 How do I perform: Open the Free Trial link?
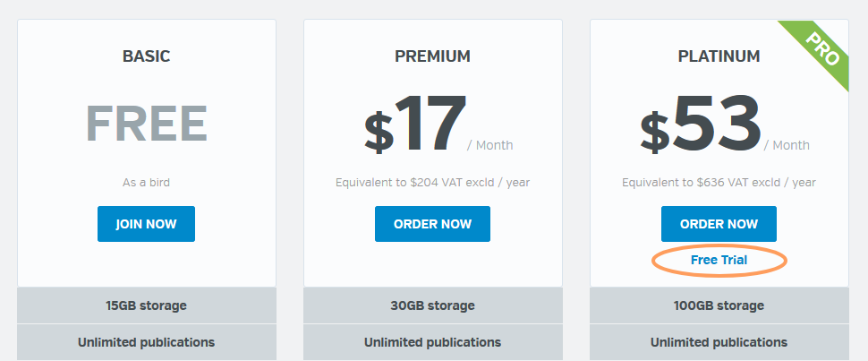coord(719,260)
